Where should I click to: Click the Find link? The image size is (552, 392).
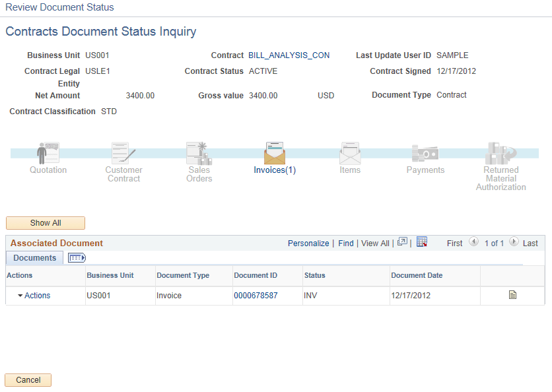tap(345, 243)
